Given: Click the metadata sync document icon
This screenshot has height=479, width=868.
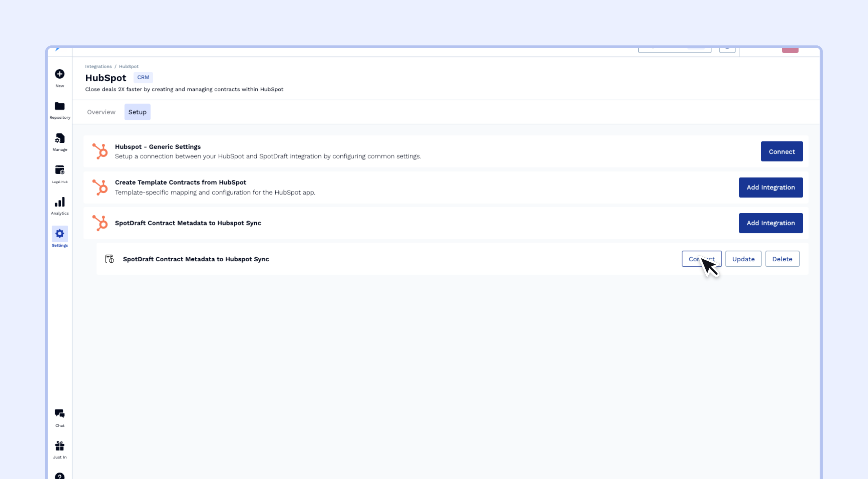Looking at the screenshot, I should click(x=110, y=259).
